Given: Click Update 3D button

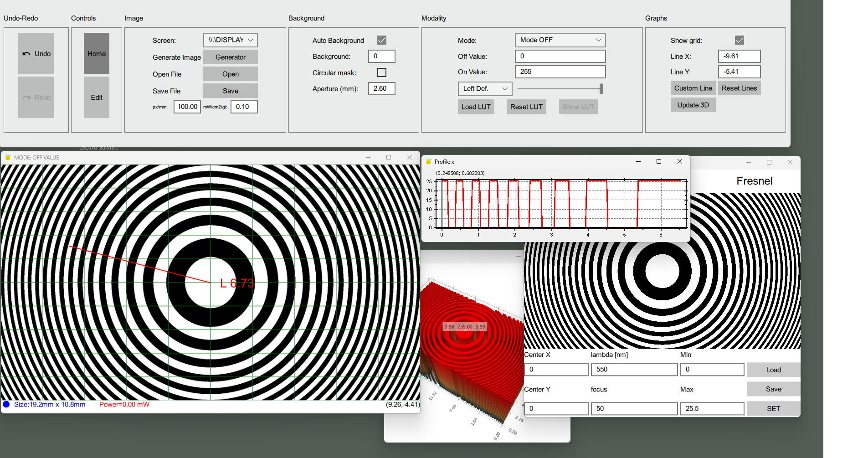Looking at the screenshot, I should [693, 105].
